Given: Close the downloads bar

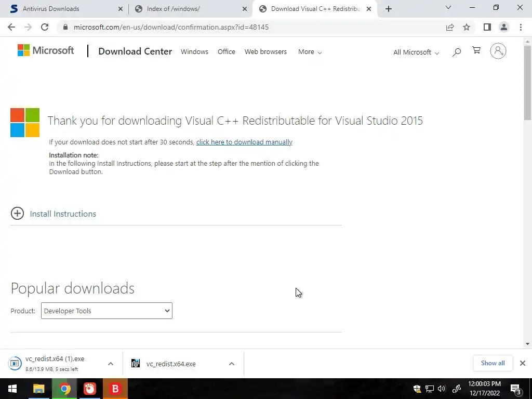Looking at the screenshot, I should (x=523, y=363).
